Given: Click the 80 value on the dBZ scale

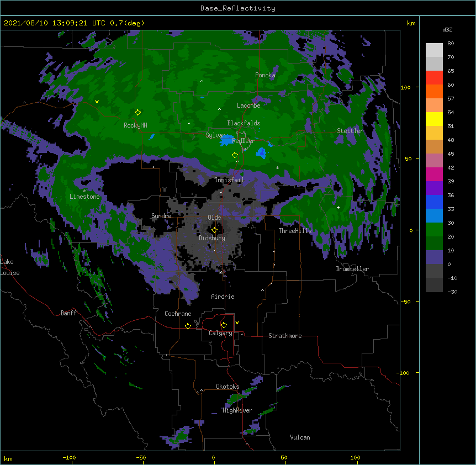Looking at the screenshot, I should (451, 44).
